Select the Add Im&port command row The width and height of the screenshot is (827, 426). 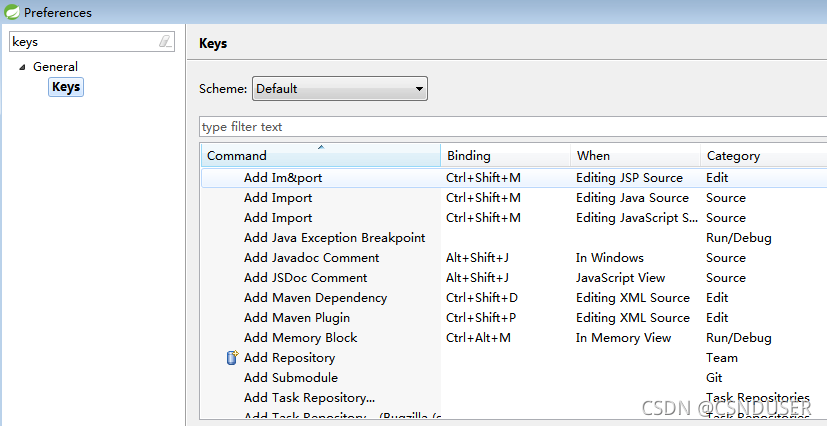pyautogui.click(x=514, y=178)
